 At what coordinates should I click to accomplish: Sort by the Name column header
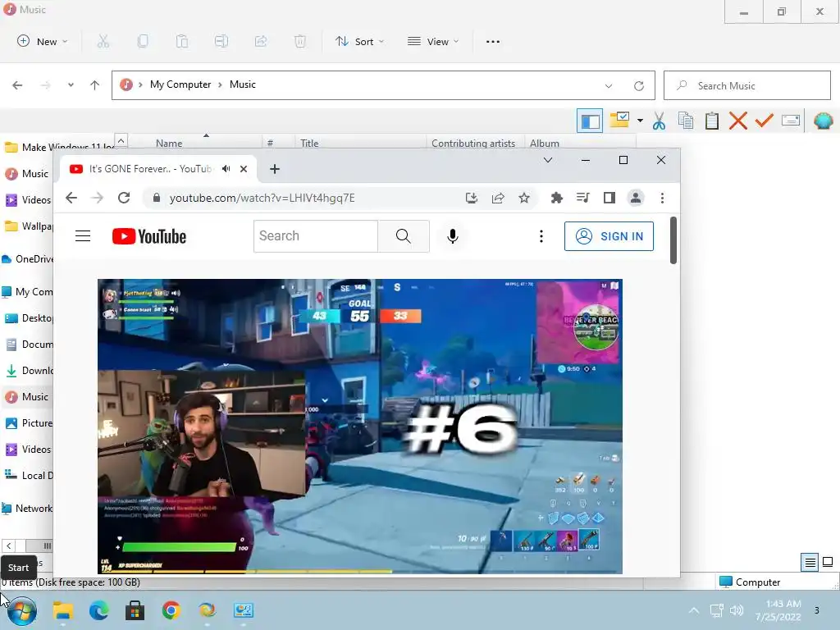pyautogui.click(x=169, y=143)
